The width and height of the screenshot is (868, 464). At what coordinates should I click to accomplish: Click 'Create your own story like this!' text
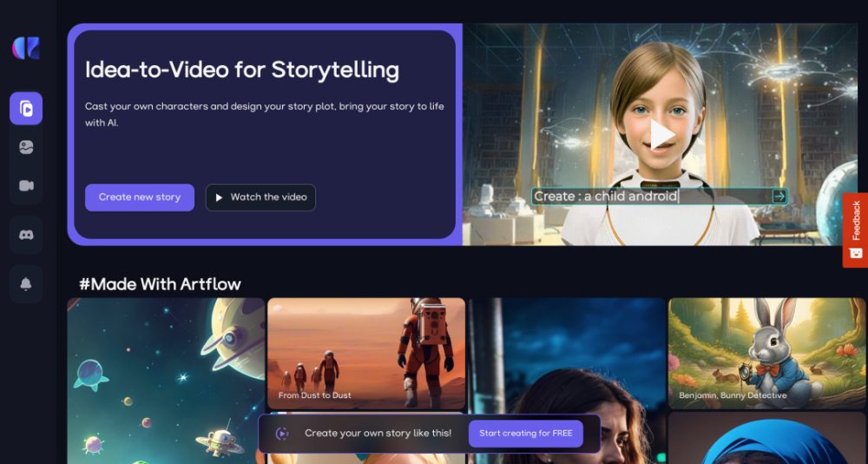pyautogui.click(x=378, y=434)
